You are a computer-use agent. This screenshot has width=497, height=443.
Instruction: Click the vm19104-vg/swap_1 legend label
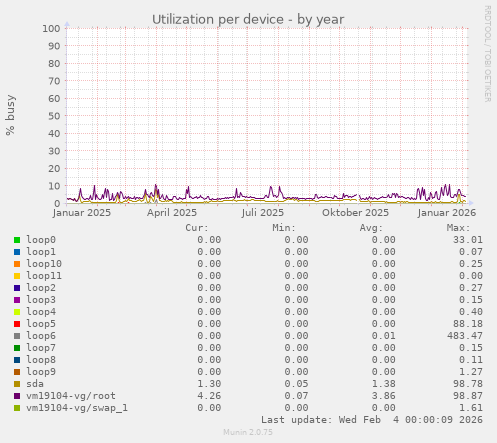pos(77,408)
